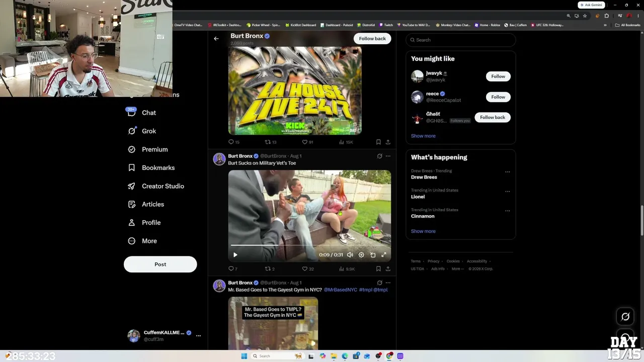Open the Windows Start menu

(x=244, y=356)
